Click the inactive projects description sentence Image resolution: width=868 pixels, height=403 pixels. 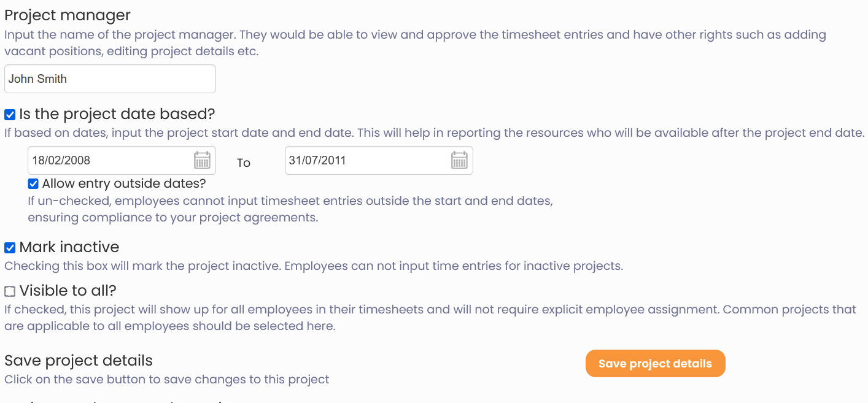[x=313, y=266]
